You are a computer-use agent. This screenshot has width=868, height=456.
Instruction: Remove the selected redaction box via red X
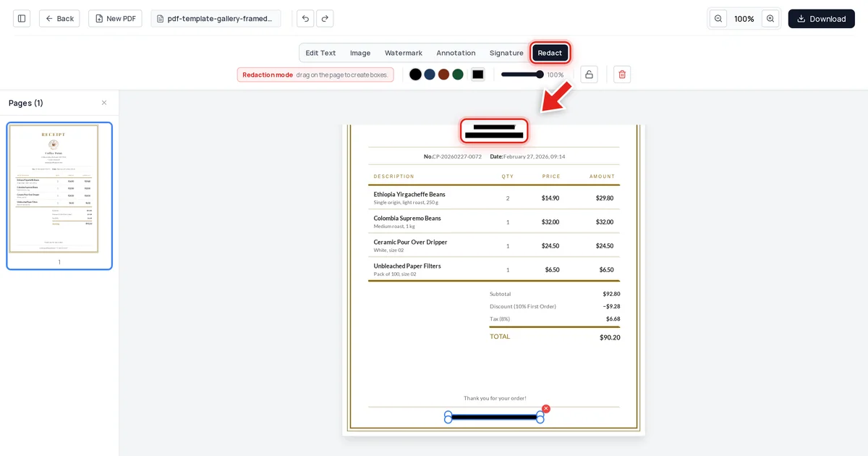click(546, 409)
